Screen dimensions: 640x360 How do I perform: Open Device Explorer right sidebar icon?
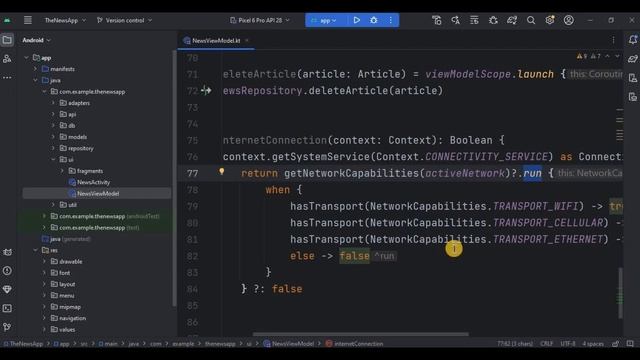(633, 97)
